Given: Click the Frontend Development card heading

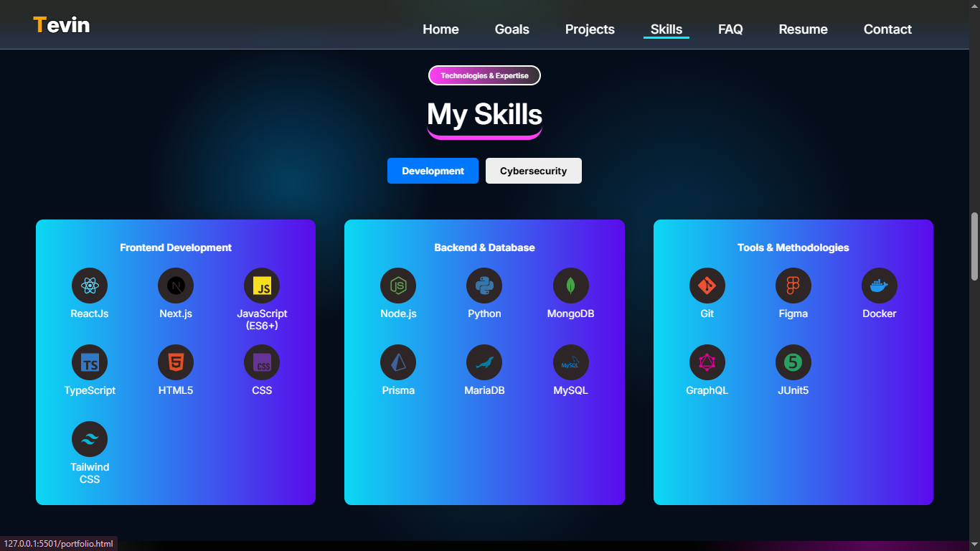Looking at the screenshot, I should tap(176, 248).
